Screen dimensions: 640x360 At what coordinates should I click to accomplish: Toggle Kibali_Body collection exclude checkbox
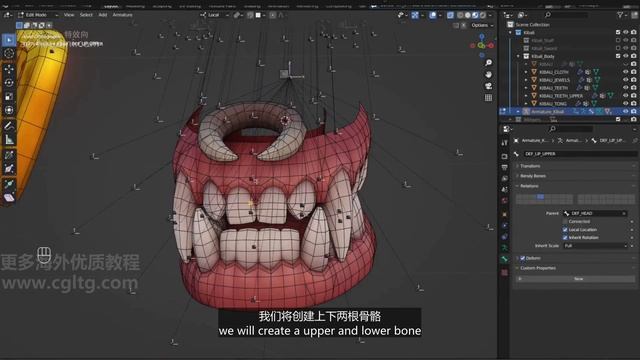coord(618,56)
